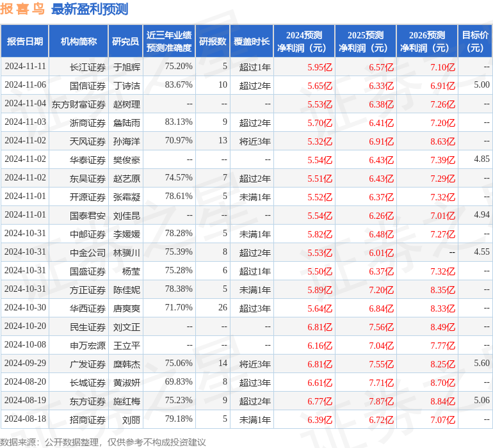Screen dimensions: 493x448
Task: Select the 5.60 target price cell
Action: click(481, 364)
